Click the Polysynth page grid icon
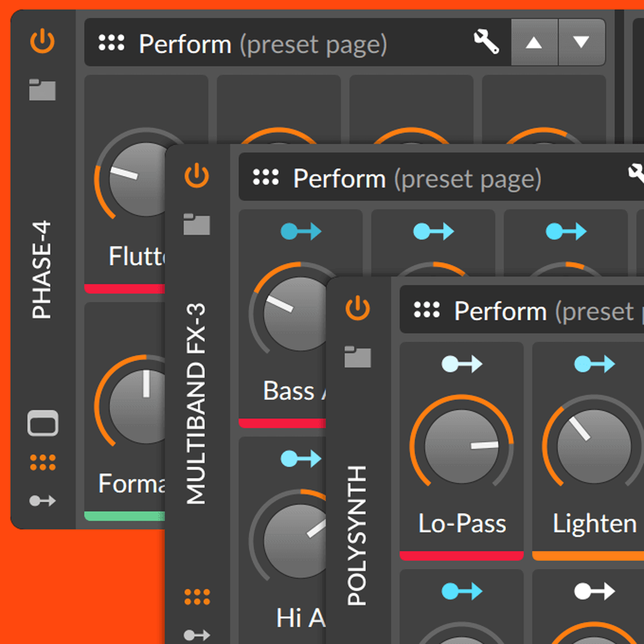Screen dimensions: 644x644 click(x=427, y=310)
